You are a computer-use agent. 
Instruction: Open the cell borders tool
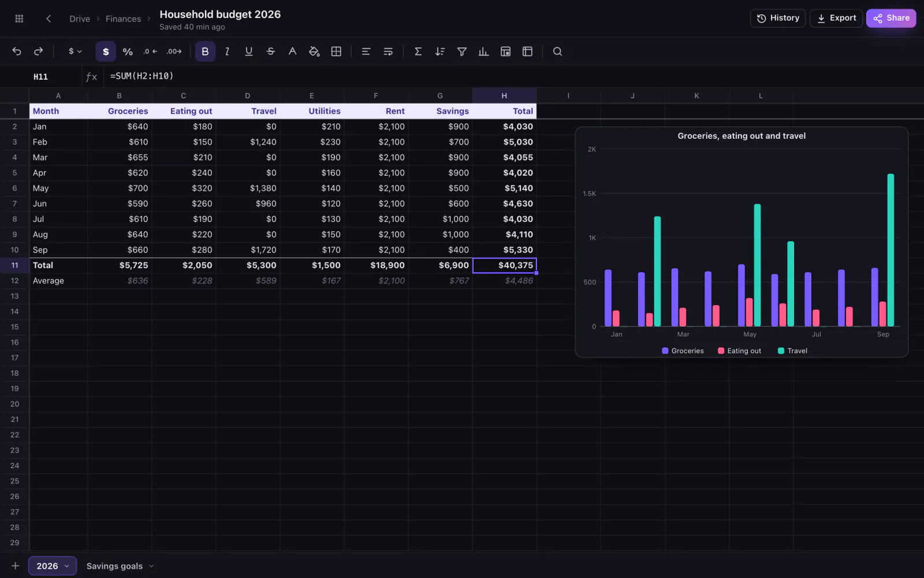(336, 51)
